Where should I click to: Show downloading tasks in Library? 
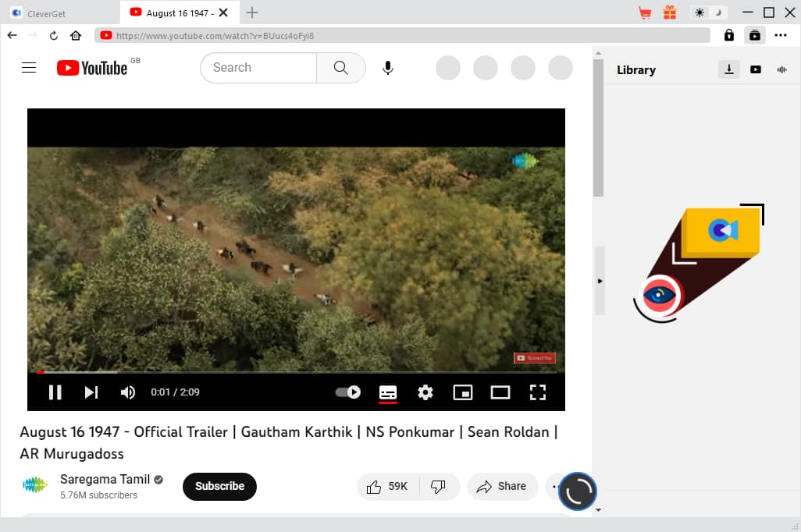click(x=729, y=69)
